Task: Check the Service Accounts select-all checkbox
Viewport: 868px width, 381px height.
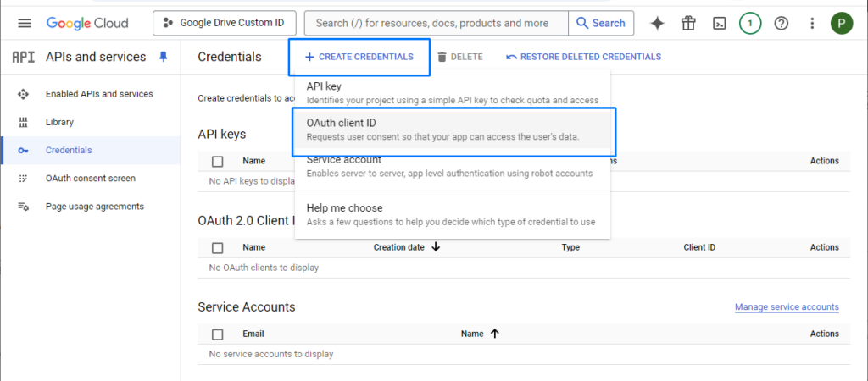Action: coord(218,334)
